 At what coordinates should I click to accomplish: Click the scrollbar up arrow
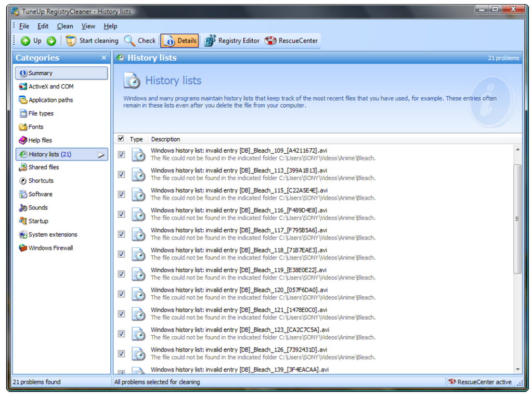pos(517,150)
